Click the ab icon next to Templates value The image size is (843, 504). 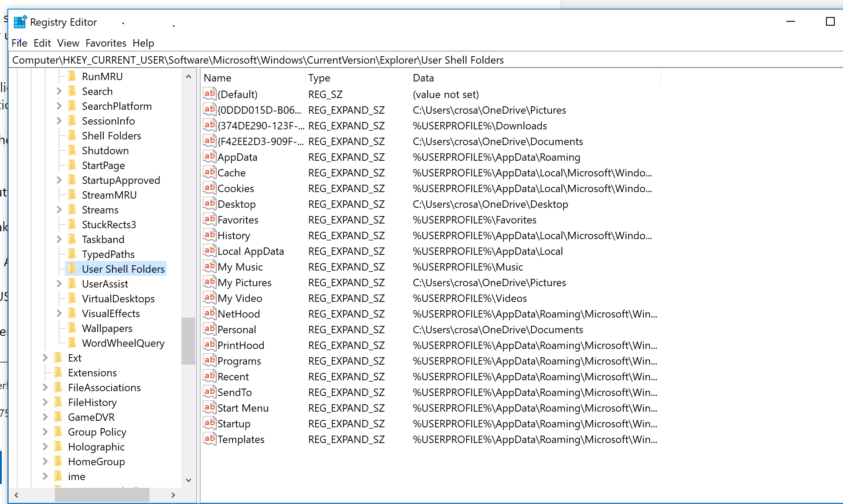point(210,439)
